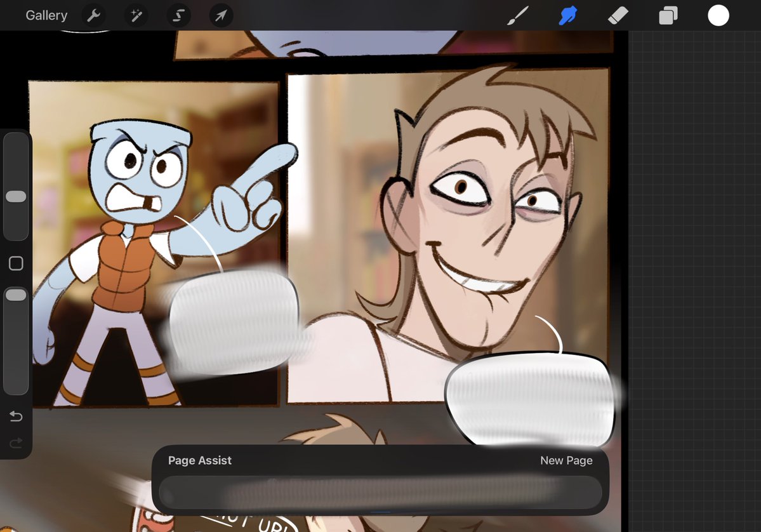The width and height of the screenshot is (761, 532).
Task: Tap the square modify button in sidebar
Action: click(x=16, y=263)
